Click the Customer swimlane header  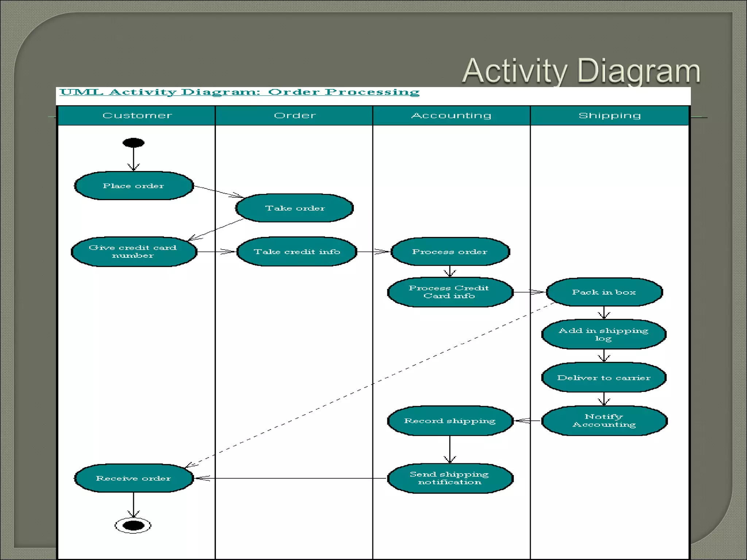click(137, 116)
